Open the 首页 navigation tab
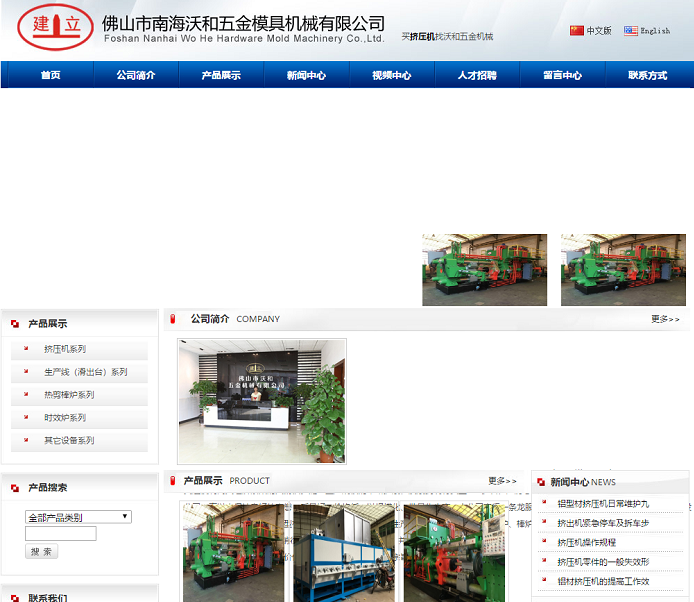The height and width of the screenshot is (602, 694). [50, 75]
